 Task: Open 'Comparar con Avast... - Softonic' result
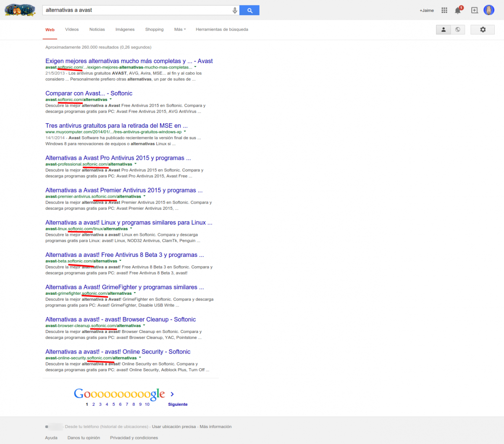click(x=89, y=93)
